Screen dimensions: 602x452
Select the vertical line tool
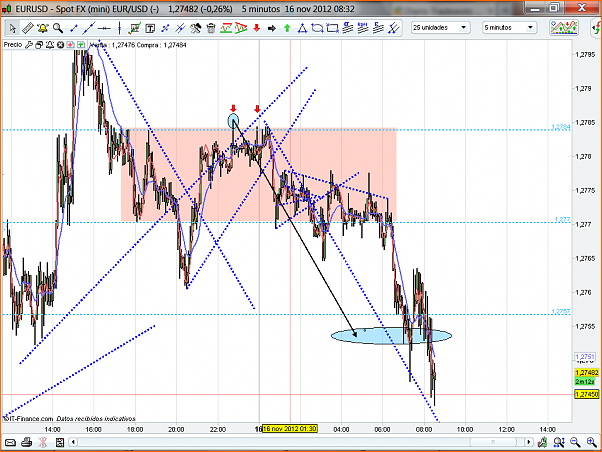119,28
